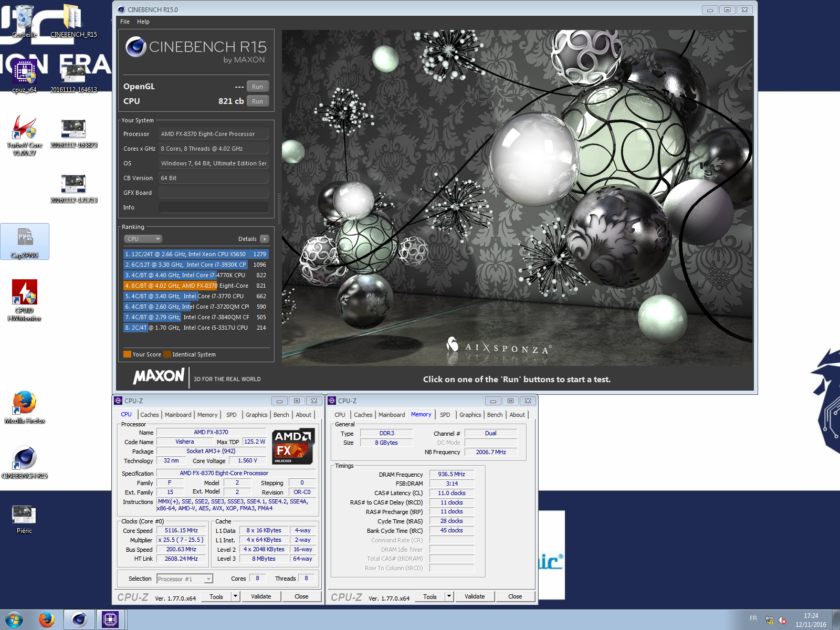Expand Tools dropdown arrow in left CPU-Z
Image resolution: width=840 pixels, height=630 pixels.
(x=236, y=596)
